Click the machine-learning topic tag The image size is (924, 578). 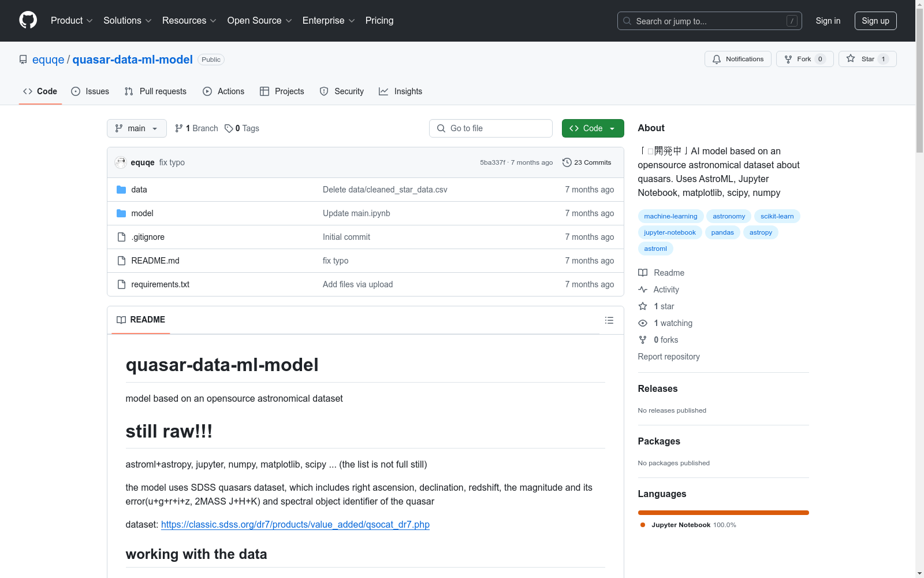click(670, 216)
